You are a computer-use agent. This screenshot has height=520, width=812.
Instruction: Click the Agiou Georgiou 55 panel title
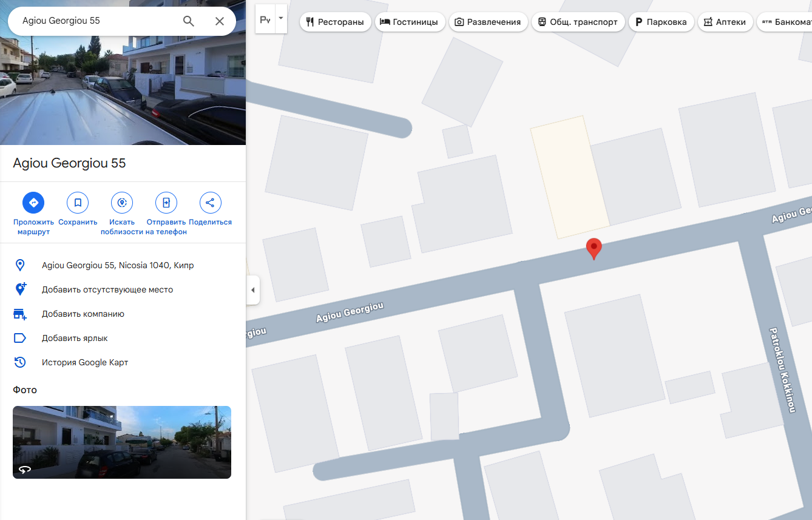(69, 163)
